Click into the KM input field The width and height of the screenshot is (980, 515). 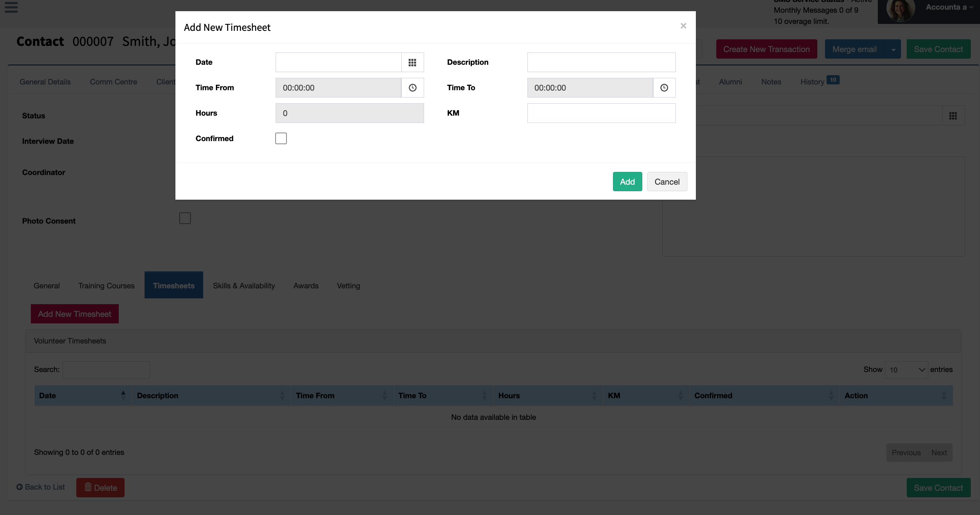point(601,113)
